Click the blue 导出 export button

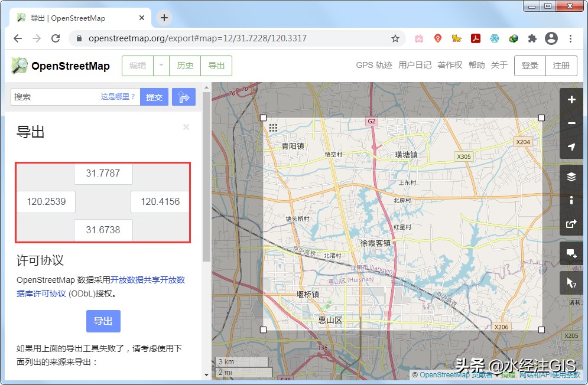coord(103,321)
